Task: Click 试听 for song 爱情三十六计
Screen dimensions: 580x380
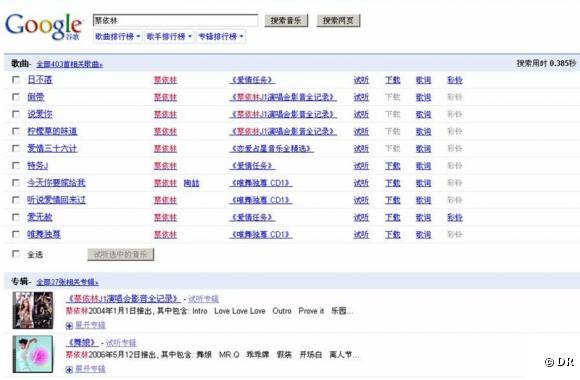Action: pyautogui.click(x=361, y=149)
